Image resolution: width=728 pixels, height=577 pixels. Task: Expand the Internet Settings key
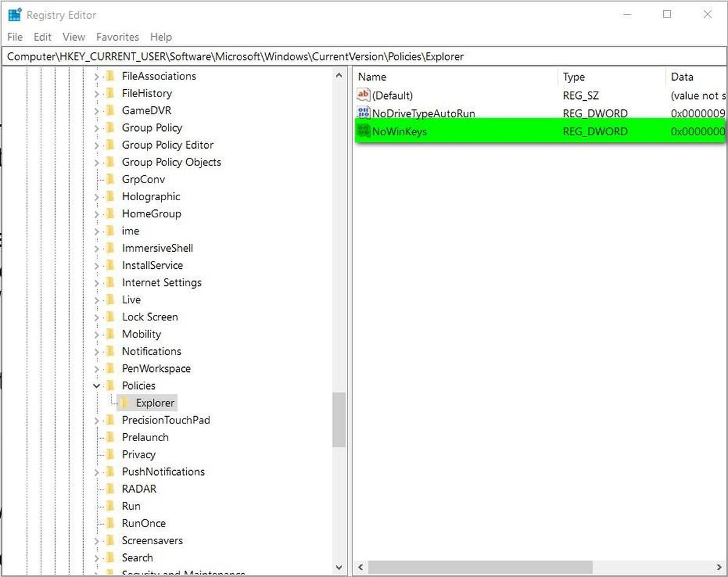[x=96, y=283]
